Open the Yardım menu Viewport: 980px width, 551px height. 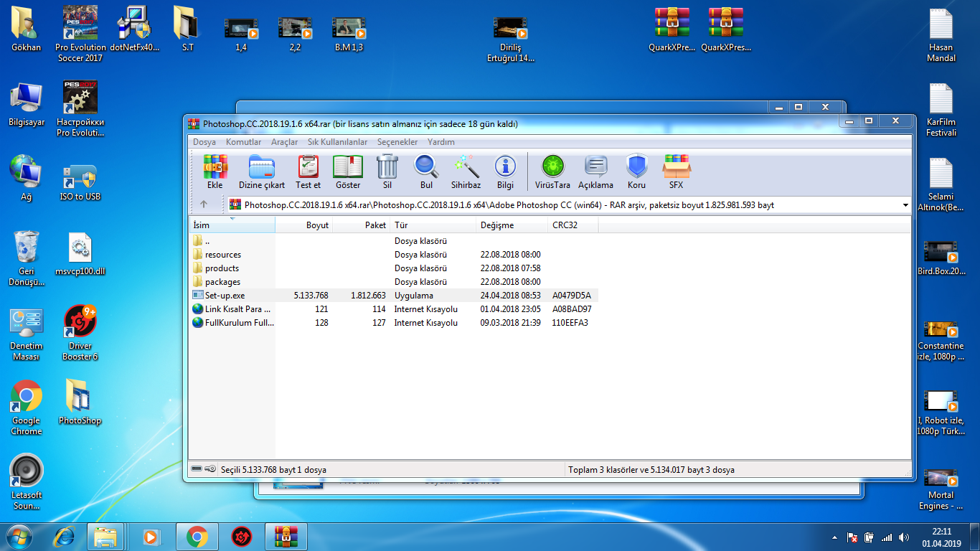pyautogui.click(x=441, y=142)
